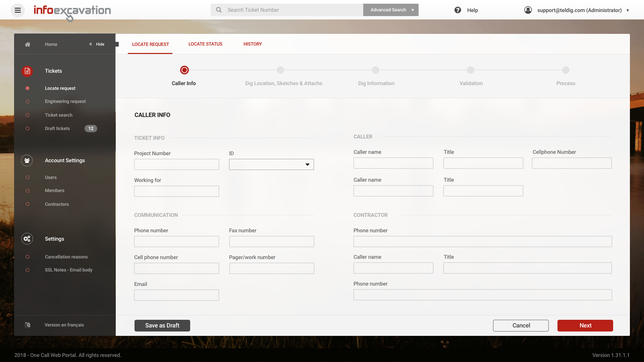Switch to the LOCATE STATUS tab
Image resolution: width=644 pixels, height=362 pixels.
[x=205, y=44]
